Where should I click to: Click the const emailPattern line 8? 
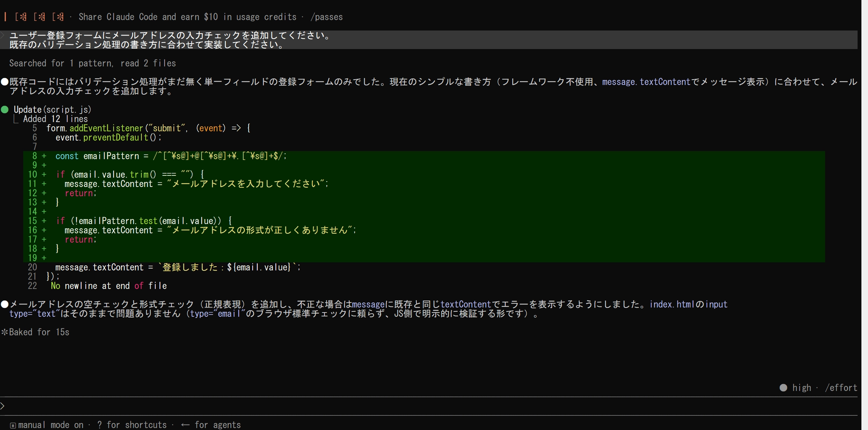pyautogui.click(x=171, y=156)
